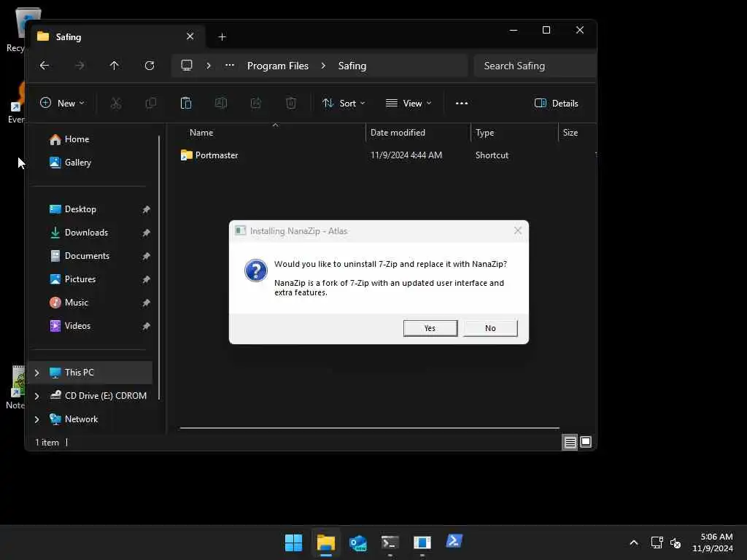
Task: Click File Explorer on the taskbar
Action: [326, 542]
